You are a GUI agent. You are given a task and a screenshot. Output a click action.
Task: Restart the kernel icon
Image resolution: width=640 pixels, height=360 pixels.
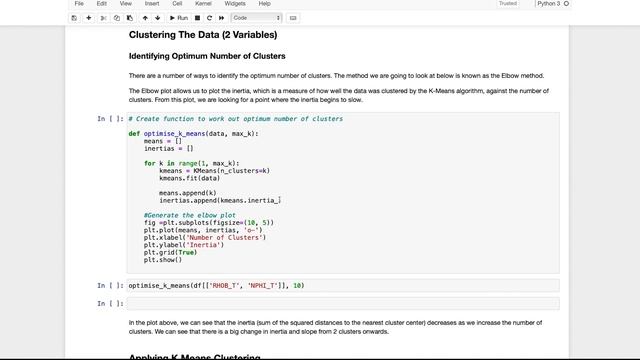pos(209,18)
